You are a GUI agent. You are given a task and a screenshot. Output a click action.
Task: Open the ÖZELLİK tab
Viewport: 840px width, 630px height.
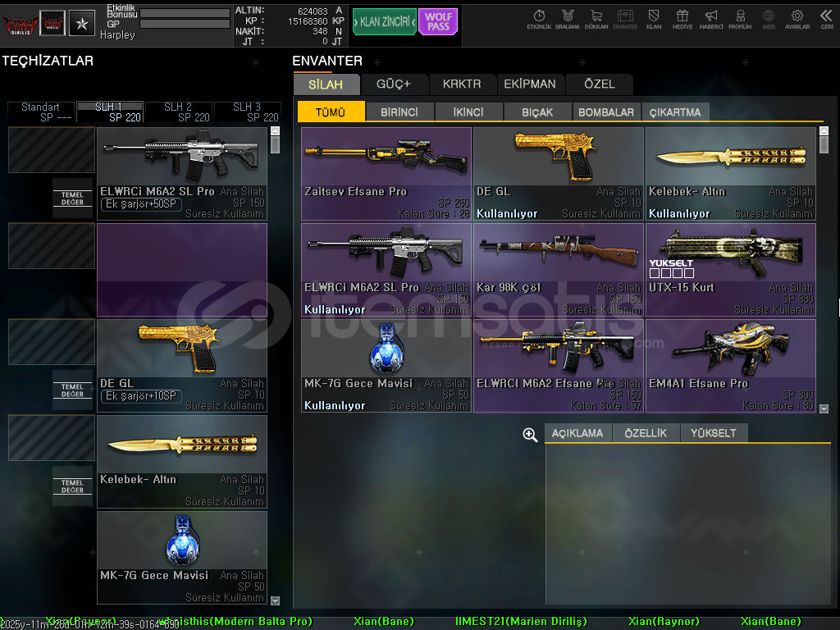tap(646, 433)
